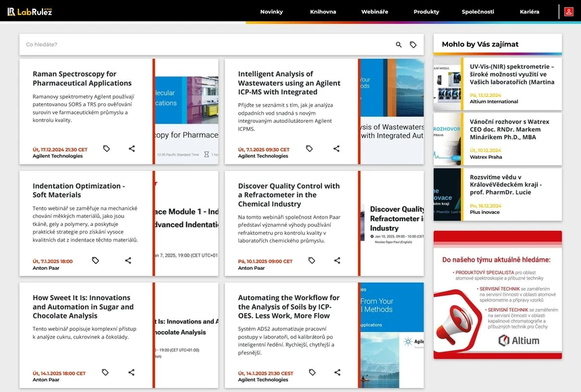Share the How Sweet It Is webinar
The height and width of the screenshot is (392, 581).
point(132,372)
